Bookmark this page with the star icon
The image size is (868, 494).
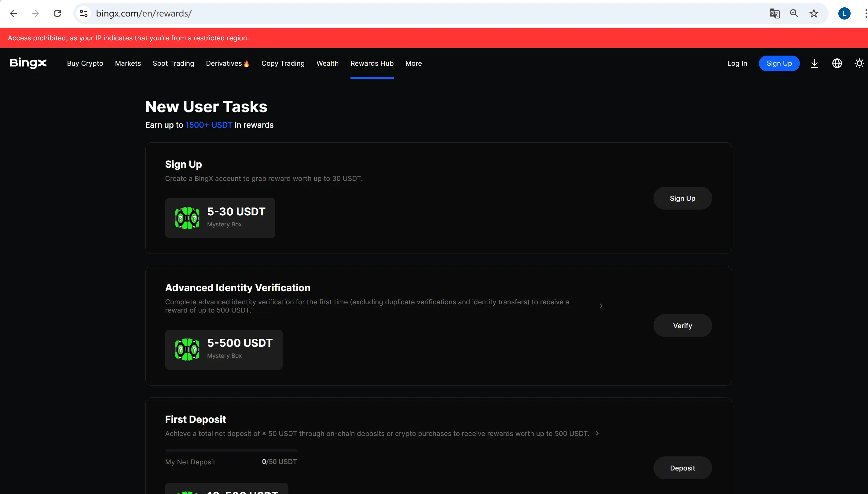(x=814, y=13)
